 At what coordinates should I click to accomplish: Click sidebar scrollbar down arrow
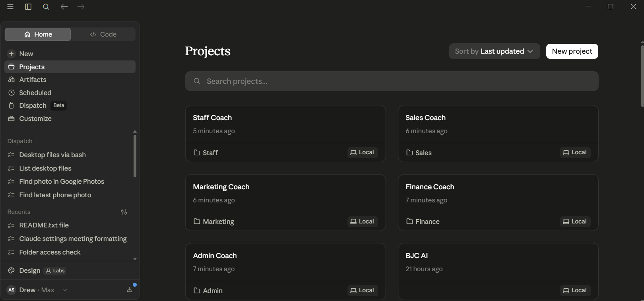pos(135,259)
